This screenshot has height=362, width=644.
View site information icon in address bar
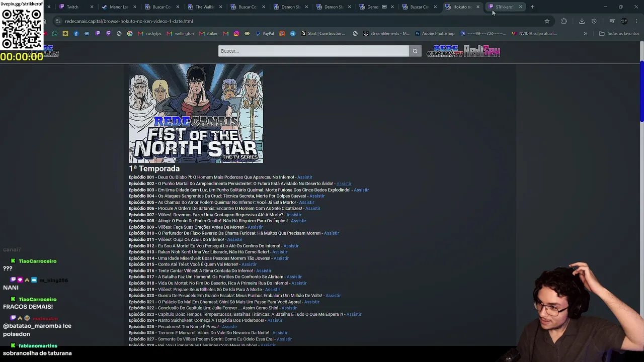point(58,21)
